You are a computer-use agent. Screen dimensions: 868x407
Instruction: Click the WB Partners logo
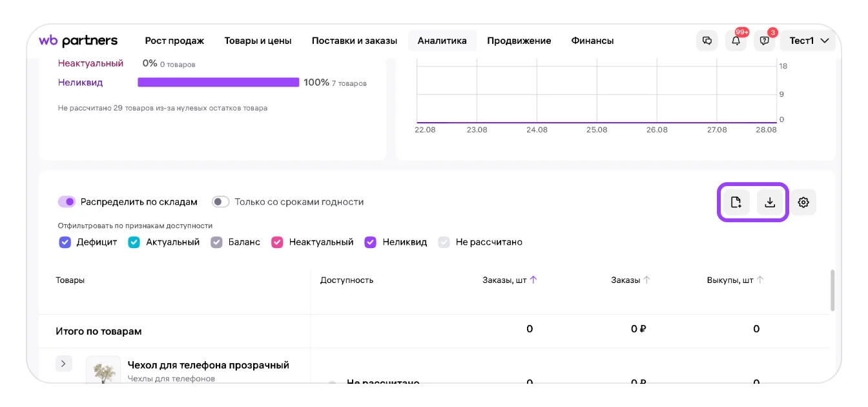pyautogui.click(x=78, y=41)
